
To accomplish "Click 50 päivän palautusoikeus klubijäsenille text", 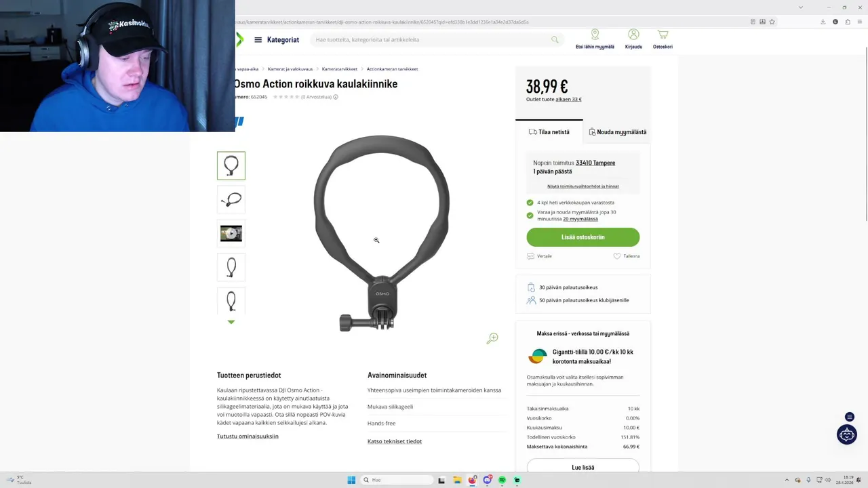I will tap(584, 300).
